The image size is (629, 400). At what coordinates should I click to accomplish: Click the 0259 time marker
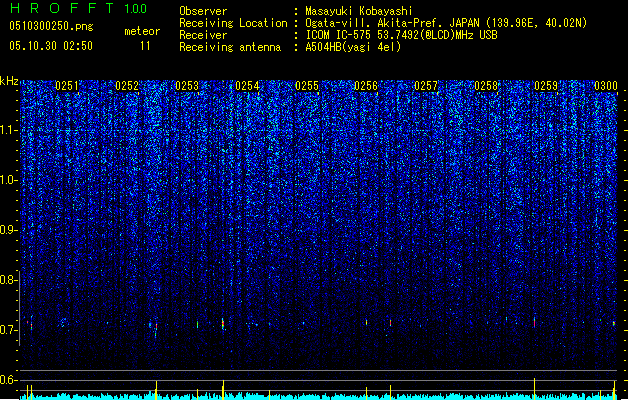point(546,86)
